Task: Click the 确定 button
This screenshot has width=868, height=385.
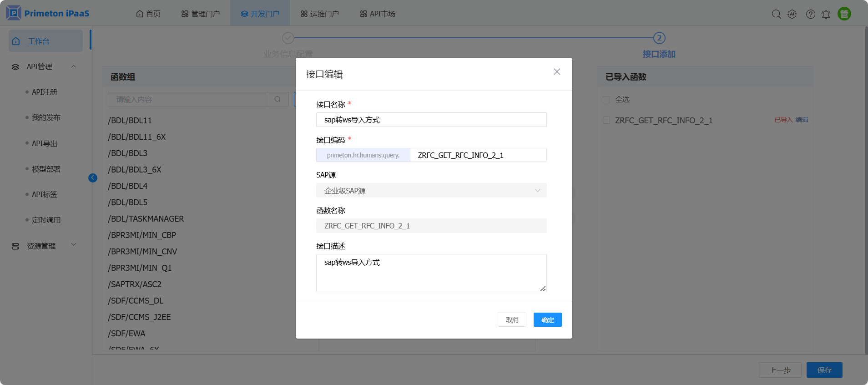Action: [x=547, y=320]
